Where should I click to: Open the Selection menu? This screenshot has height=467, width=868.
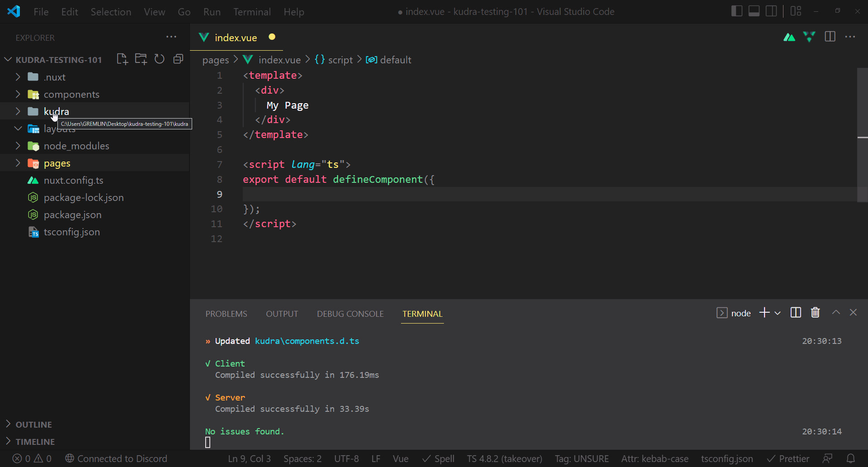pyautogui.click(x=111, y=12)
